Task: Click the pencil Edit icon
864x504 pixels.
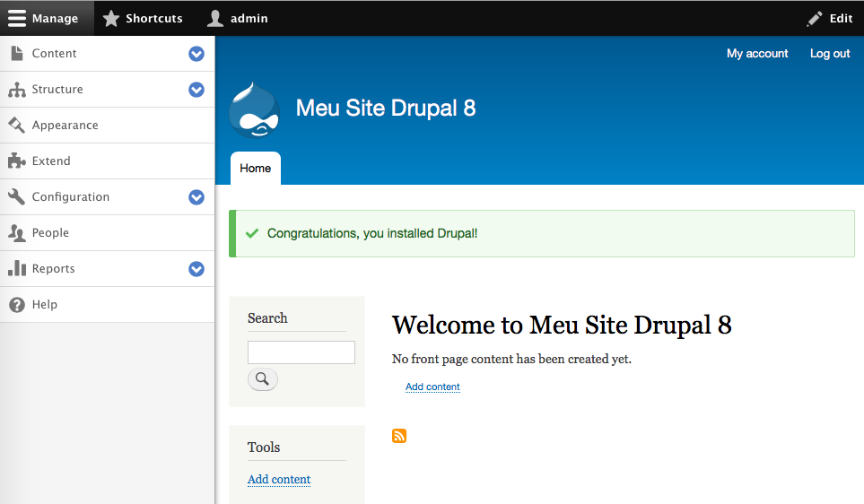Action: (x=815, y=19)
